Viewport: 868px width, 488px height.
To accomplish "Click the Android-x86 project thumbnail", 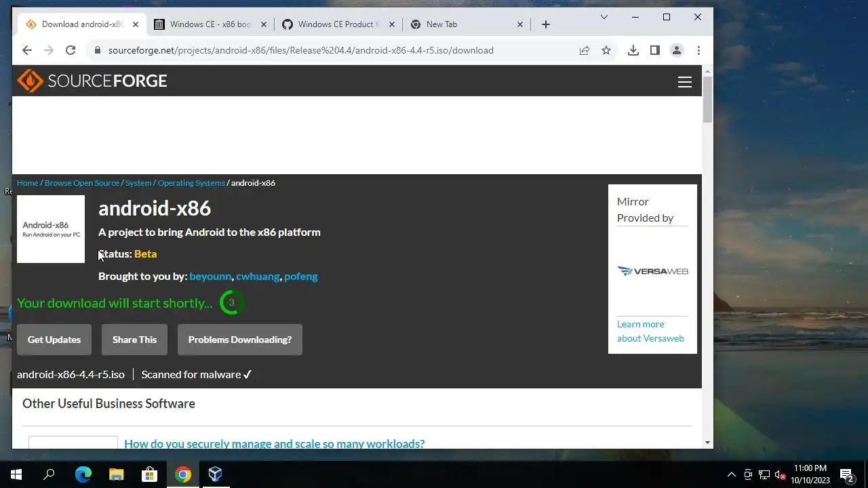I will (x=51, y=229).
